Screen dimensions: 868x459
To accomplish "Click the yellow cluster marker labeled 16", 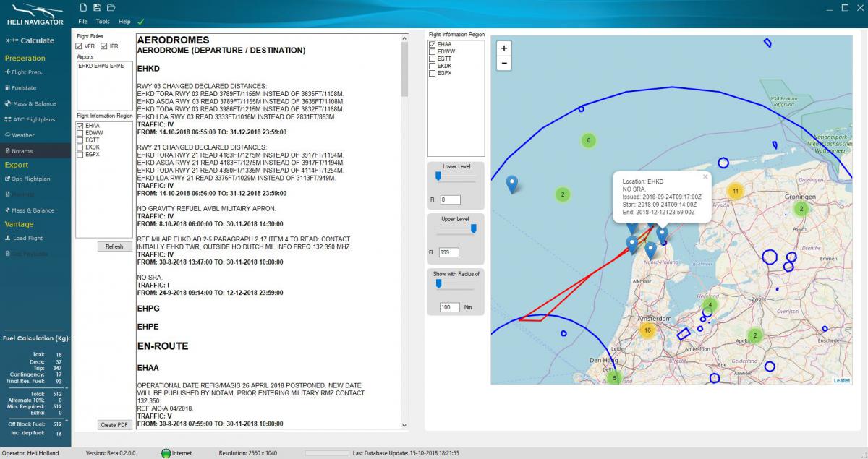I will 647,330.
